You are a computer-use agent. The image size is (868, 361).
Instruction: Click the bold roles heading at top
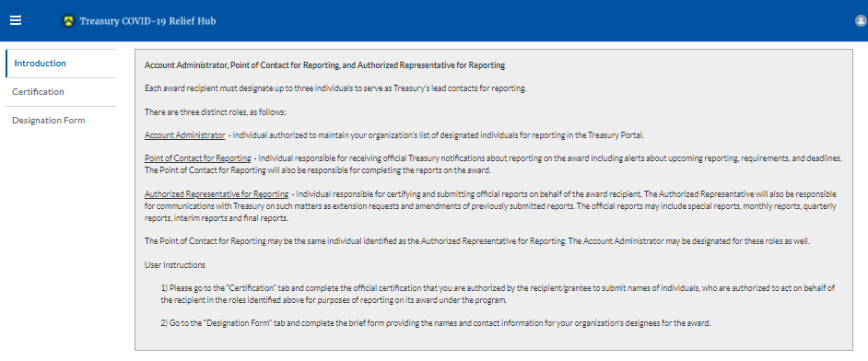tap(324, 65)
